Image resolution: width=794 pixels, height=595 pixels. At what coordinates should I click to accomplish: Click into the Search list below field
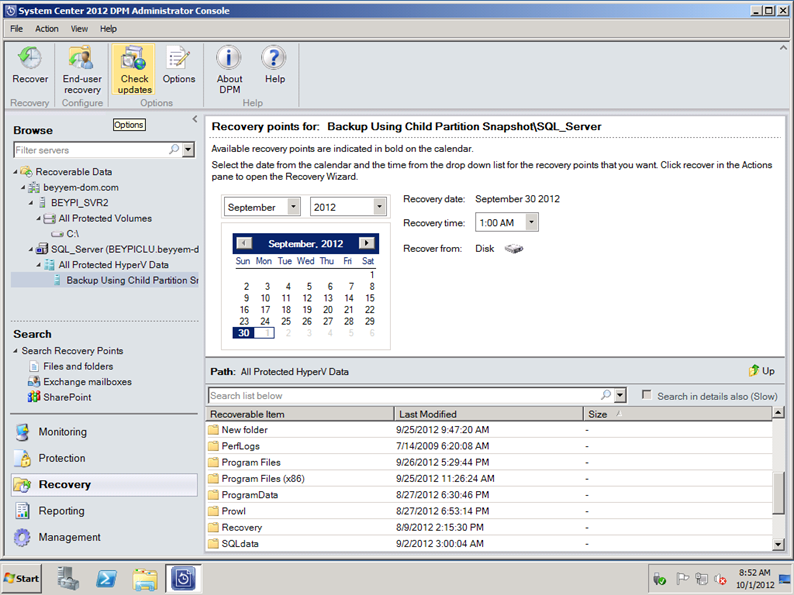click(404, 395)
